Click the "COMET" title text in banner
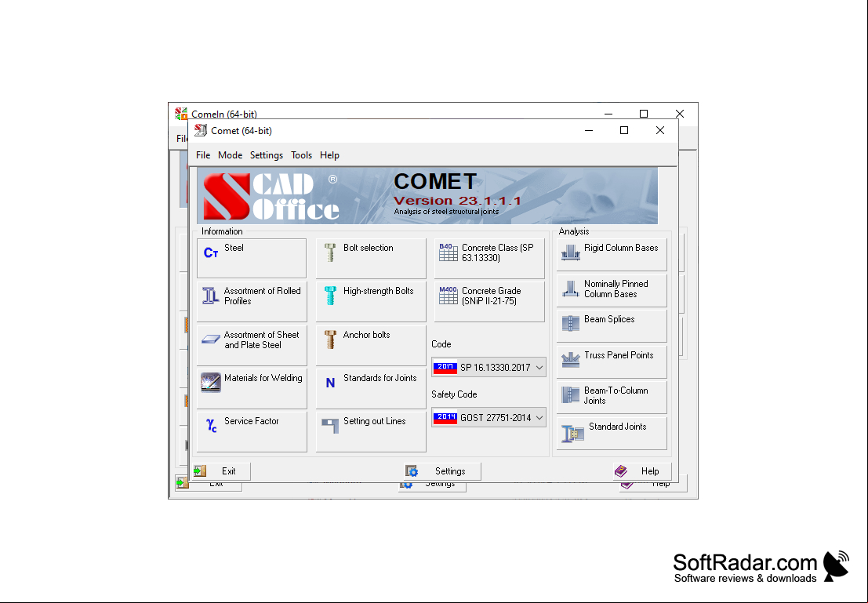Image resolution: width=868 pixels, height=603 pixels. click(435, 182)
